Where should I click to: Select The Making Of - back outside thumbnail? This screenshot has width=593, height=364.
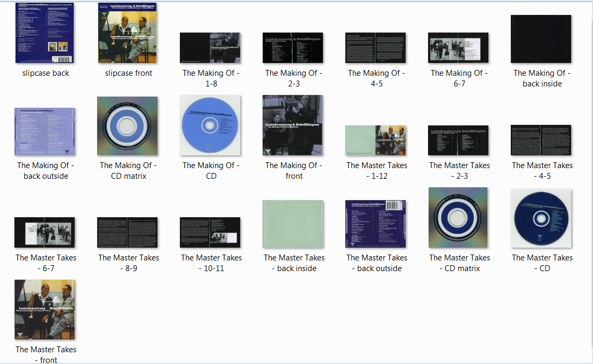coord(45,131)
